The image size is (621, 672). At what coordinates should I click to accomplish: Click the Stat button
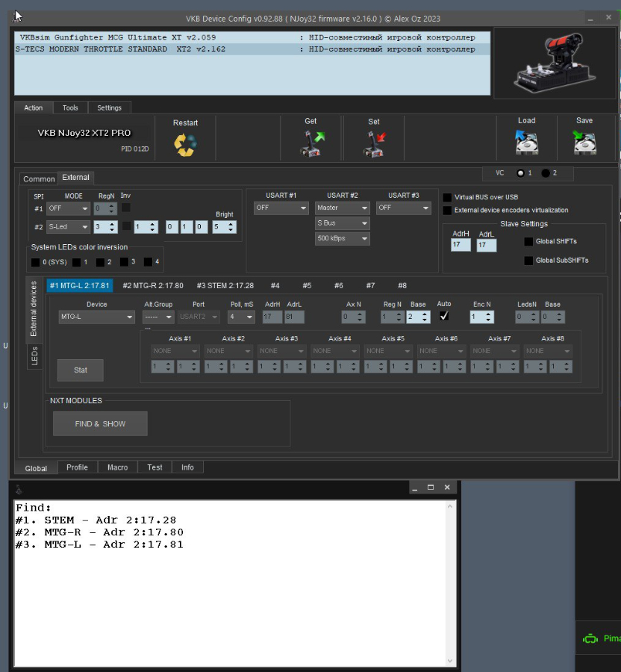click(81, 370)
